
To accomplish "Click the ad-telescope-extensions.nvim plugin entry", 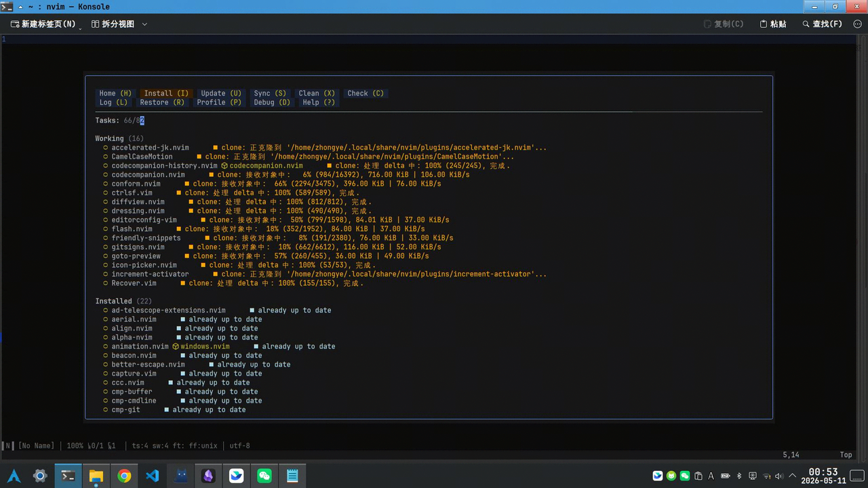I will (x=169, y=310).
